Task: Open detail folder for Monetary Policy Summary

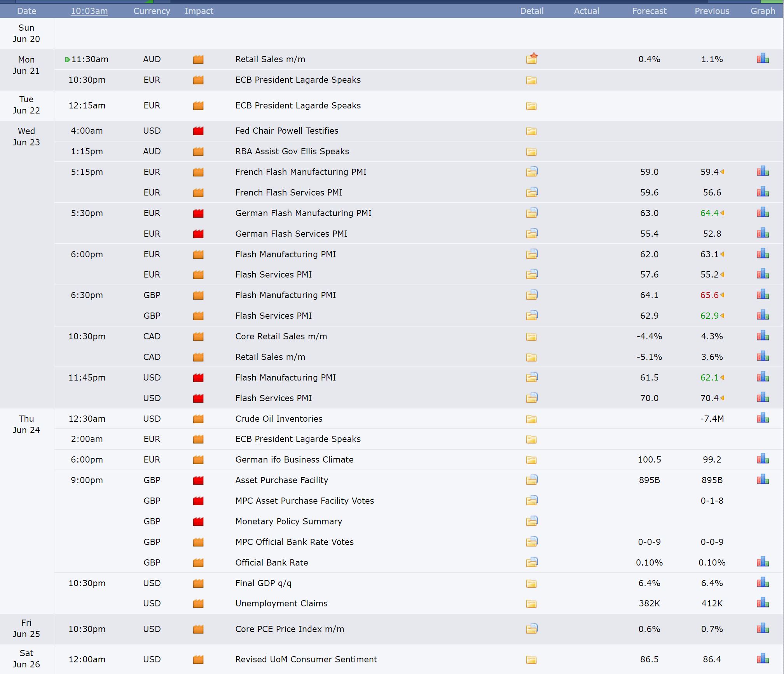Action: click(532, 521)
